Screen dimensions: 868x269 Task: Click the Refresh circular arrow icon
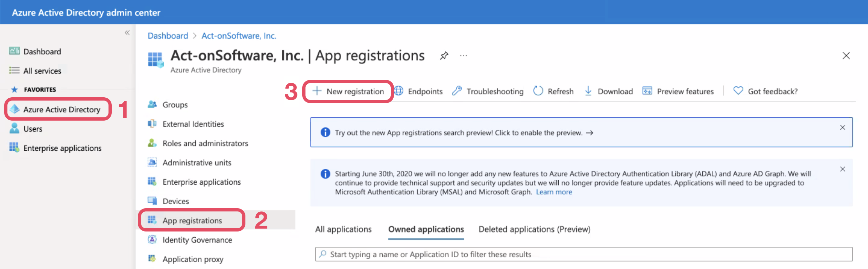(x=538, y=91)
